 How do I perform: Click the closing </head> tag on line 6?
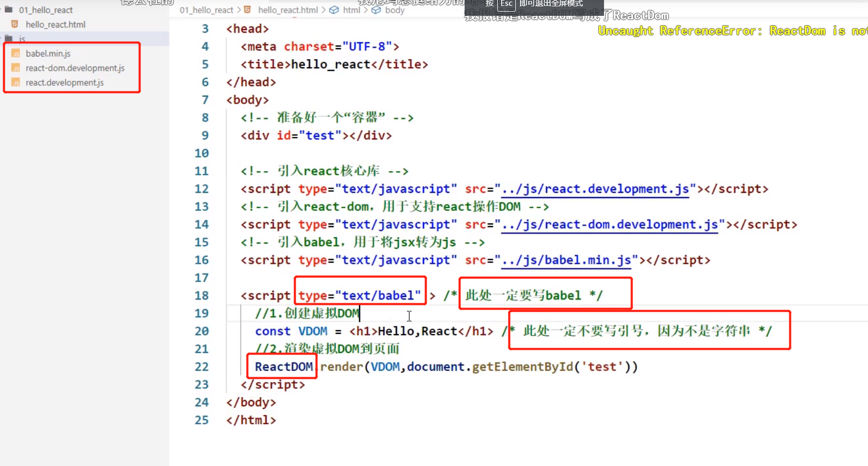pyautogui.click(x=251, y=82)
